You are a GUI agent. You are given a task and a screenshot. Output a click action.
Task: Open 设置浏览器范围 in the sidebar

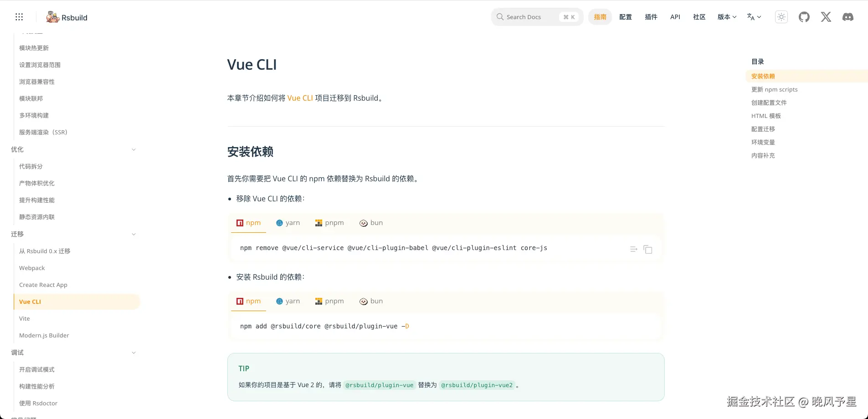(40, 65)
